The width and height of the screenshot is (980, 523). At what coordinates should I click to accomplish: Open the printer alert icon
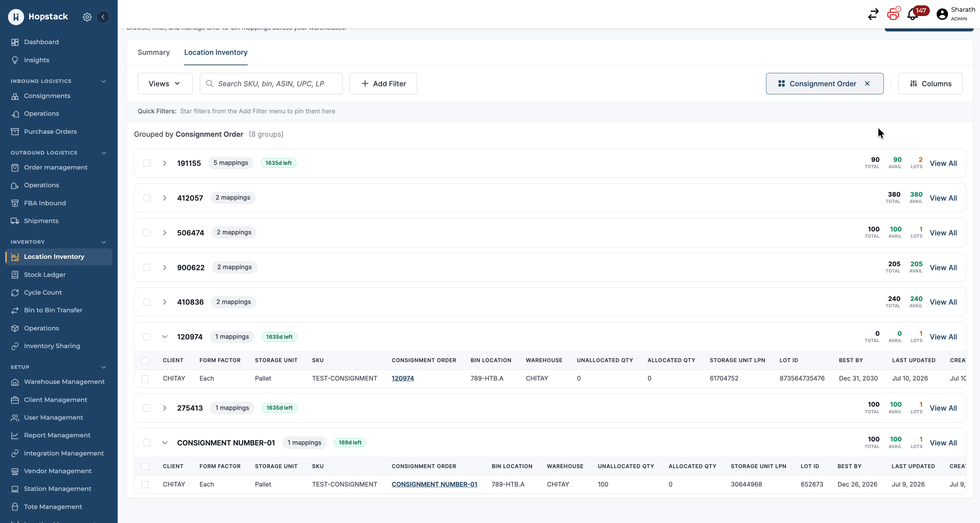tap(894, 14)
